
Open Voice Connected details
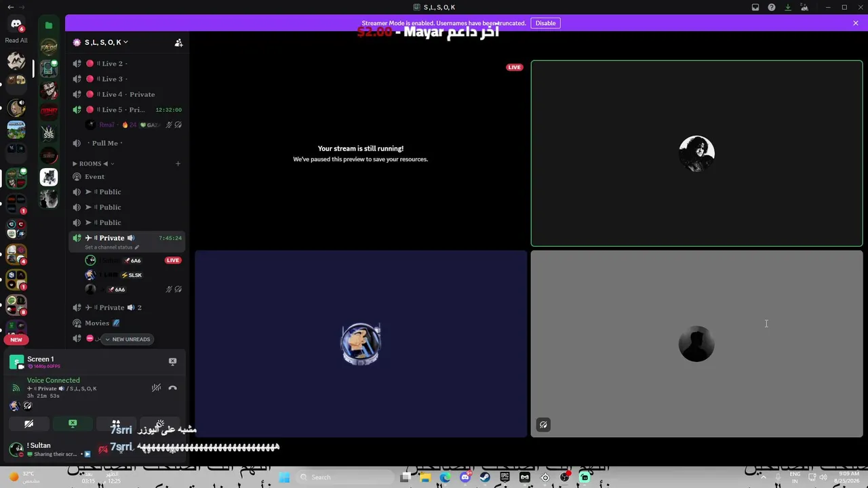pos(54,380)
